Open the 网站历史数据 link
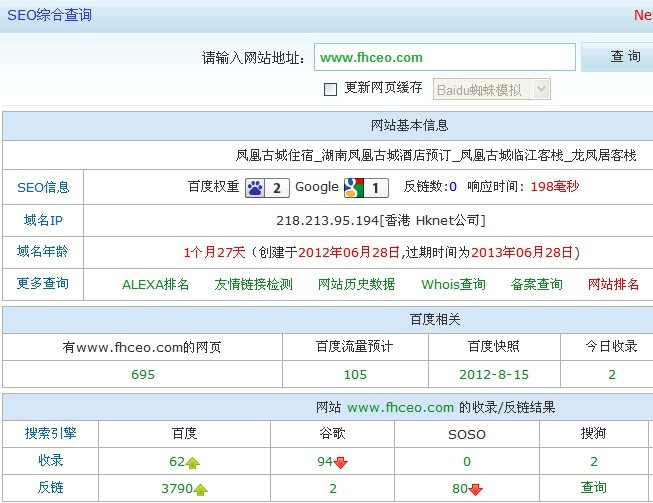Viewport: 653px width, 503px height. [x=356, y=284]
